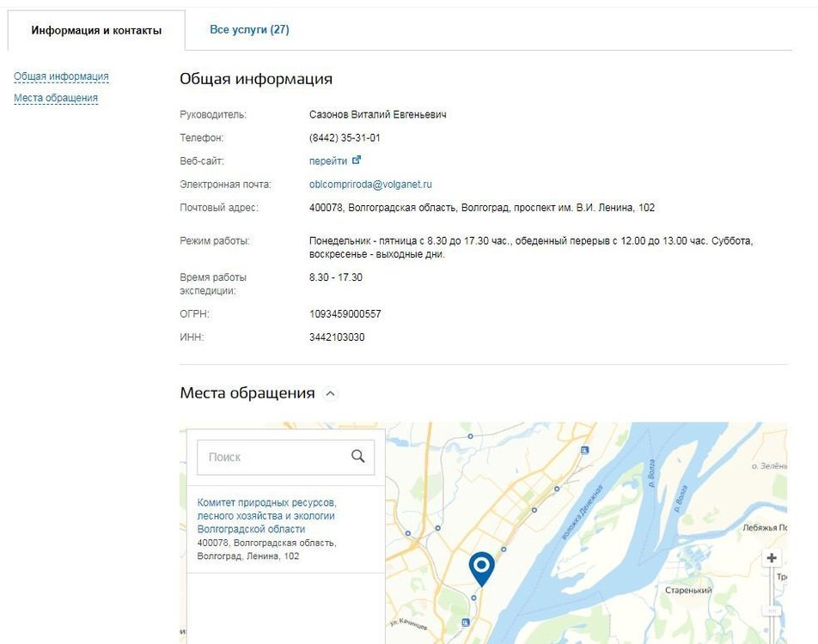Viewport: 818px width, 644px height.
Task: Open the website via the перейти link
Action: (x=328, y=161)
